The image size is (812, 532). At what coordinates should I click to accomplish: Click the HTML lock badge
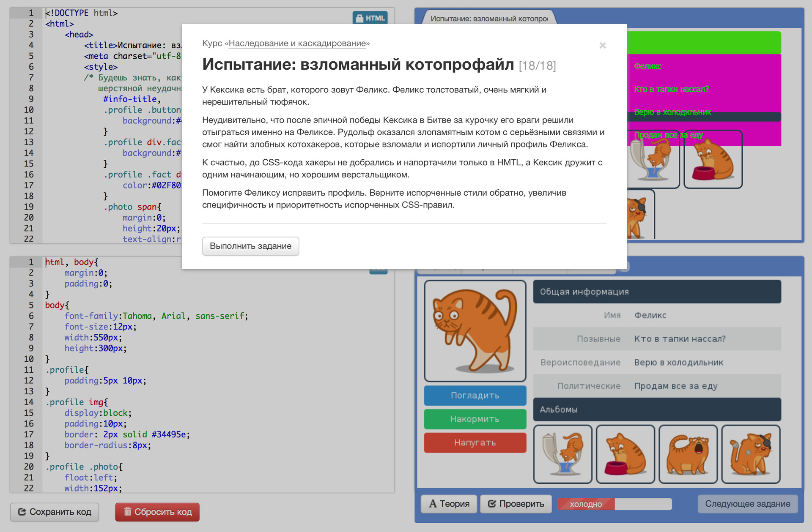click(370, 18)
